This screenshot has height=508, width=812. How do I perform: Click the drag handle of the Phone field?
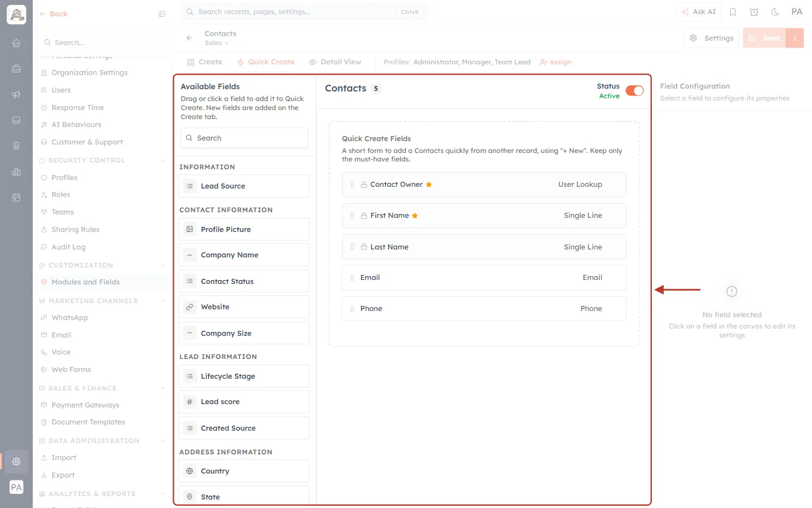click(352, 309)
